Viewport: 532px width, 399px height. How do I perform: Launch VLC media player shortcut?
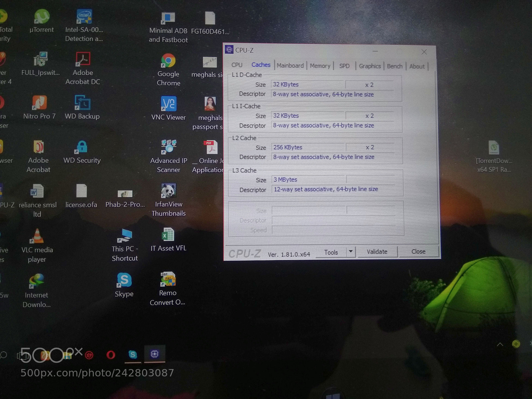click(x=37, y=246)
